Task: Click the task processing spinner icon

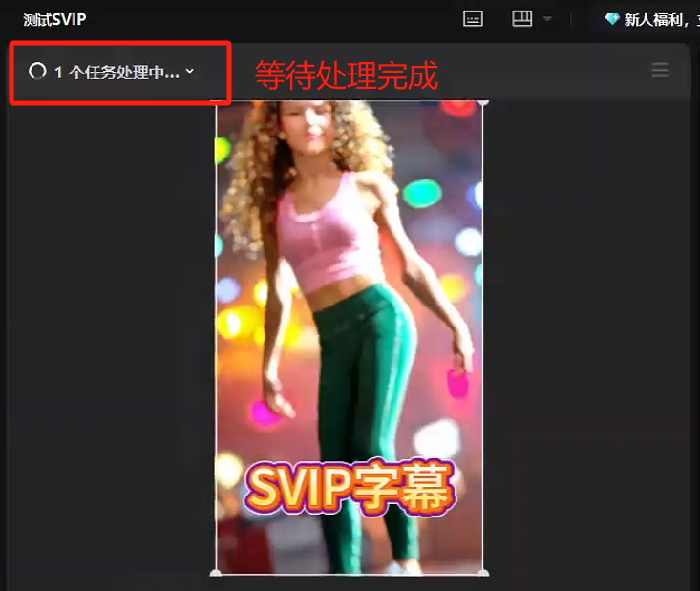Action: pyautogui.click(x=37, y=71)
